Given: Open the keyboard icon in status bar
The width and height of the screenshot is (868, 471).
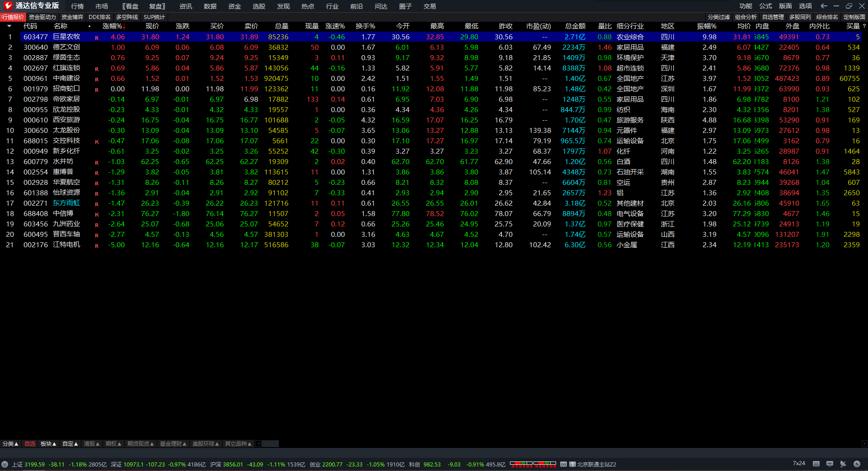Looking at the screenshot, I should click(x=816, y=464).
